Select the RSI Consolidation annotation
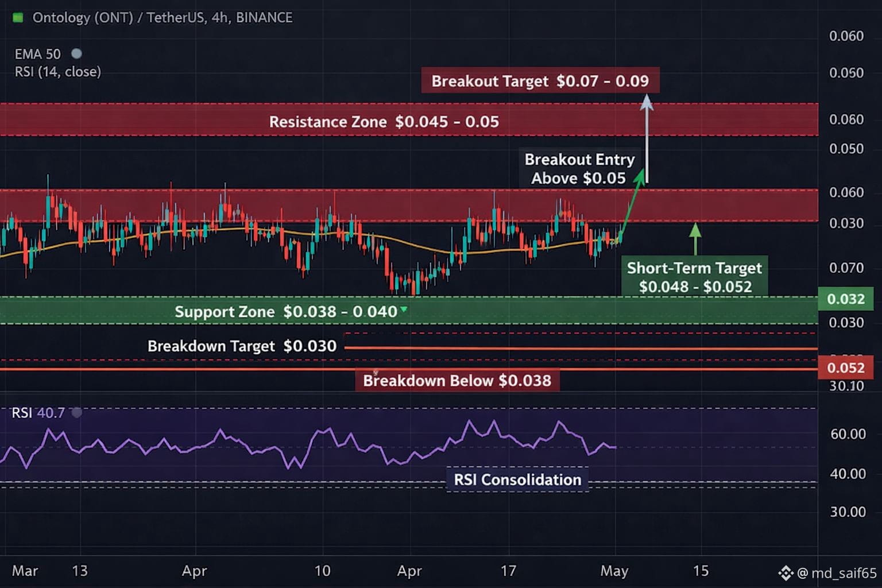882x588 pixels. (517, 480)
